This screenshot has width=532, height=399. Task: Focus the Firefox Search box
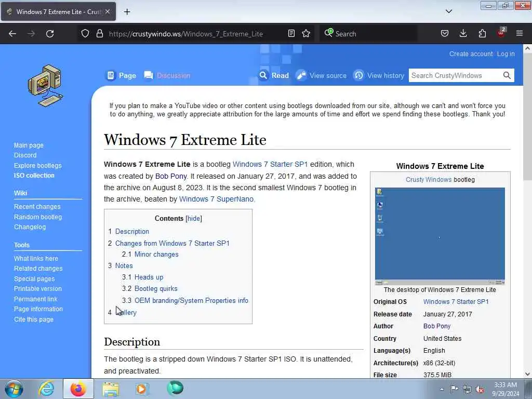coord(368,34)
